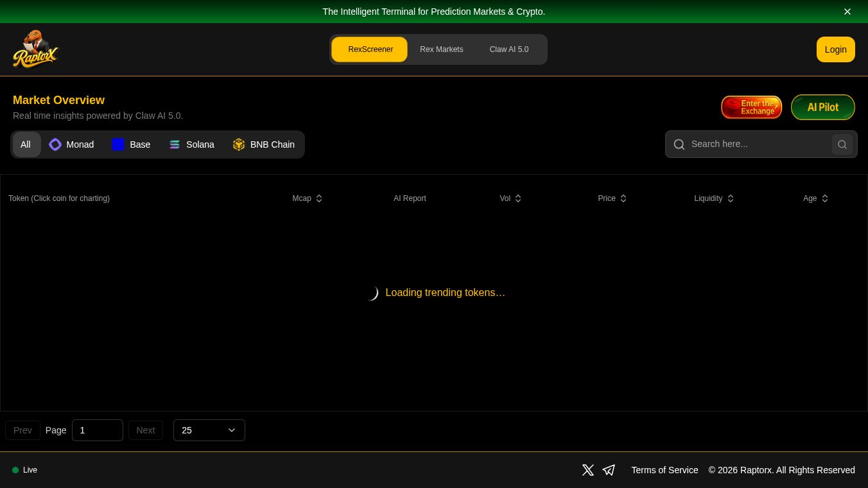Go to the Claw AI 5.0 tab

click(x=509, y=49)
